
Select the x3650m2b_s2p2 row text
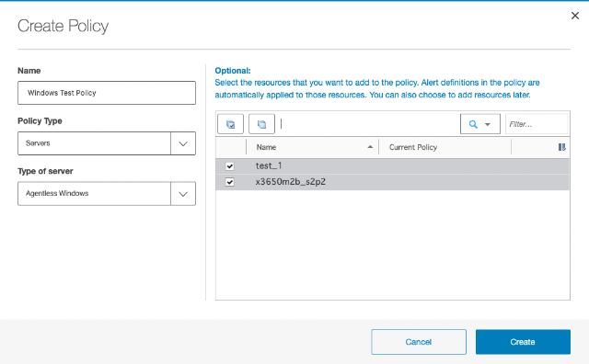(291, 182)
